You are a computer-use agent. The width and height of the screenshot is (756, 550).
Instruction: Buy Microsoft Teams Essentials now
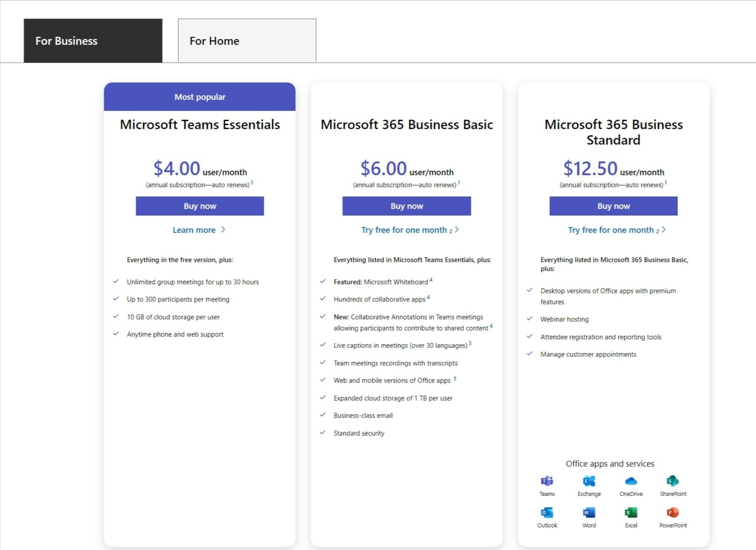coord(200,206)
